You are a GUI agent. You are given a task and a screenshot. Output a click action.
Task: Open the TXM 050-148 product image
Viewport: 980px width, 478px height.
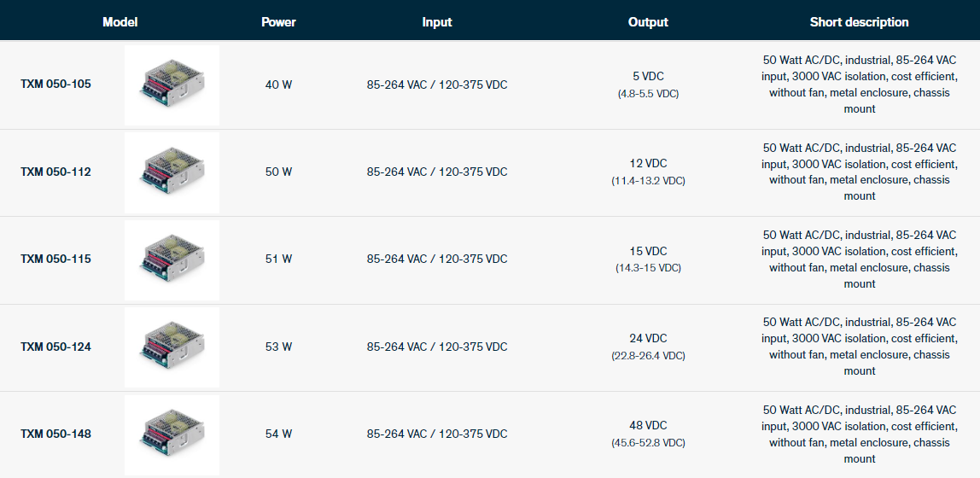tap(172, 434)
